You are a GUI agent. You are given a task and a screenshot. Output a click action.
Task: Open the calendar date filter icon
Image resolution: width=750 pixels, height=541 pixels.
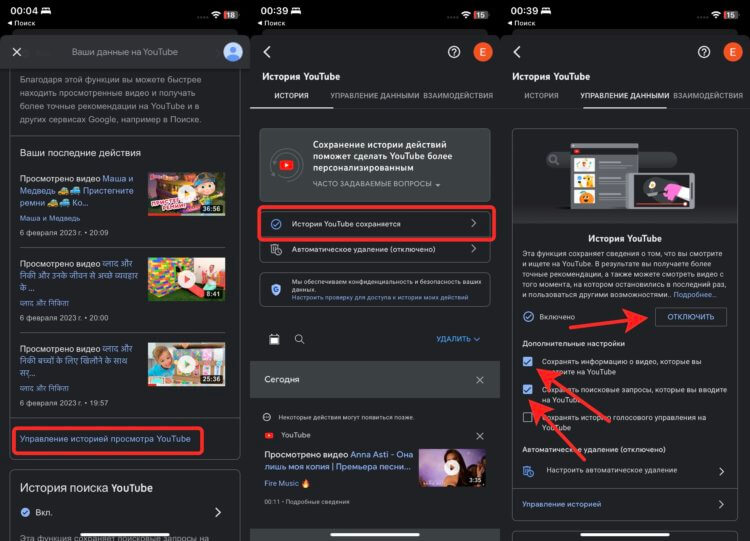point(274,339)
